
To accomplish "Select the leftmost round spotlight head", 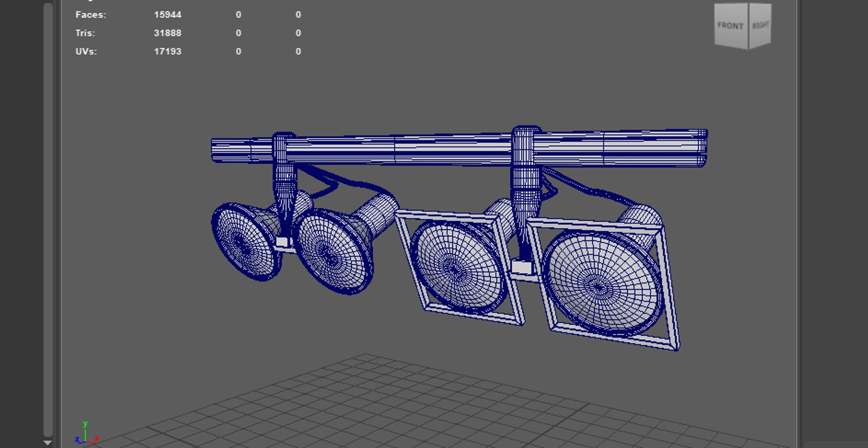I will [246, 242].
